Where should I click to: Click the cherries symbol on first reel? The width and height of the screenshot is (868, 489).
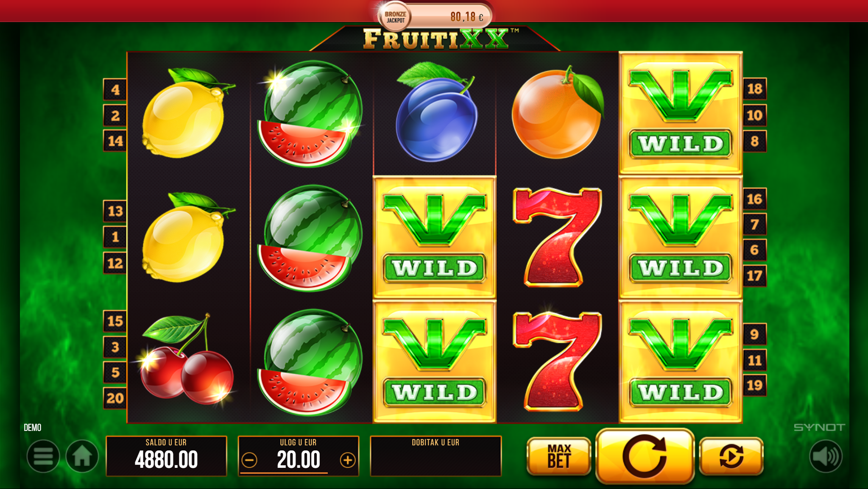186,359
